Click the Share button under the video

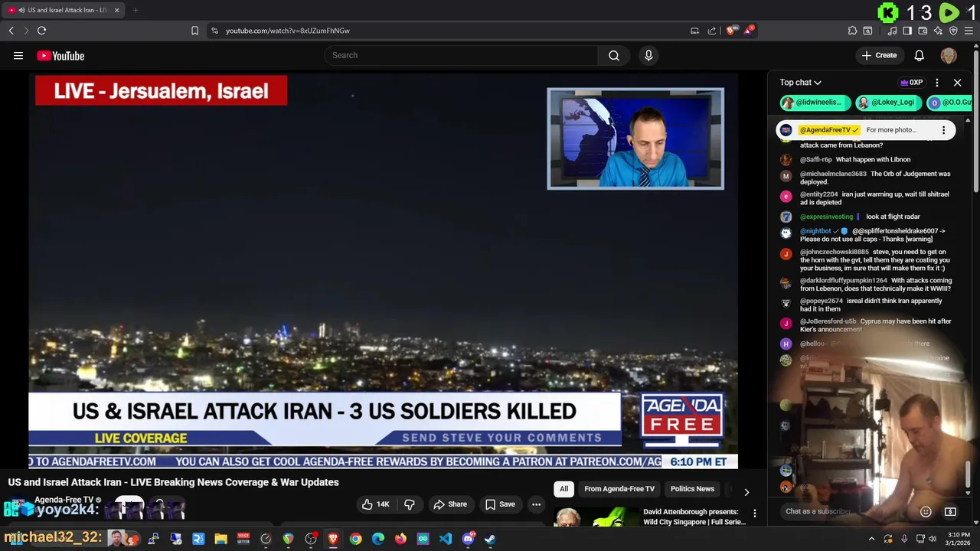point(450,504)
